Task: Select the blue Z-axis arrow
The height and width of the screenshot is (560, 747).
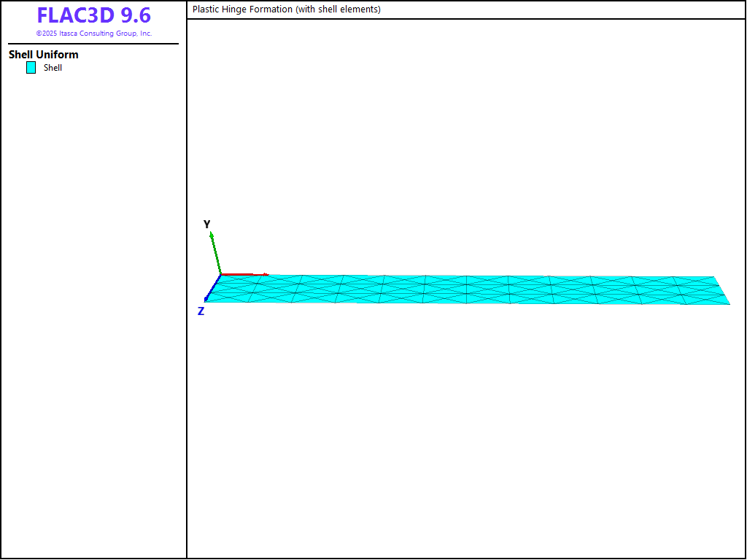Action: coord(213,287)
